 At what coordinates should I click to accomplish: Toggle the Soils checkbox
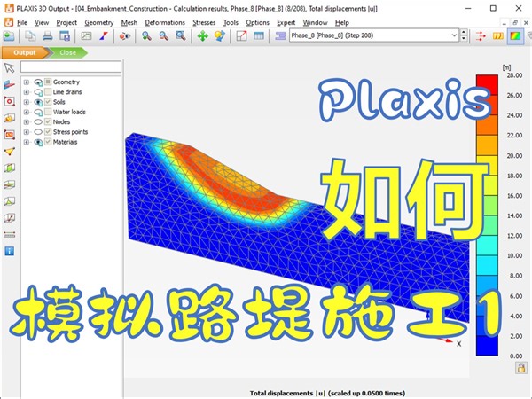[x=48, y=102]
